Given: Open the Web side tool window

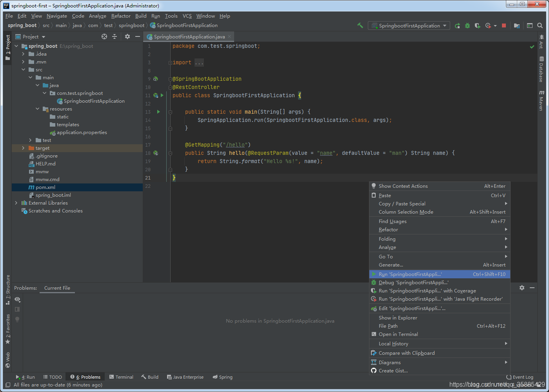Looking at the screenshot, I should [x=7, y=360].
